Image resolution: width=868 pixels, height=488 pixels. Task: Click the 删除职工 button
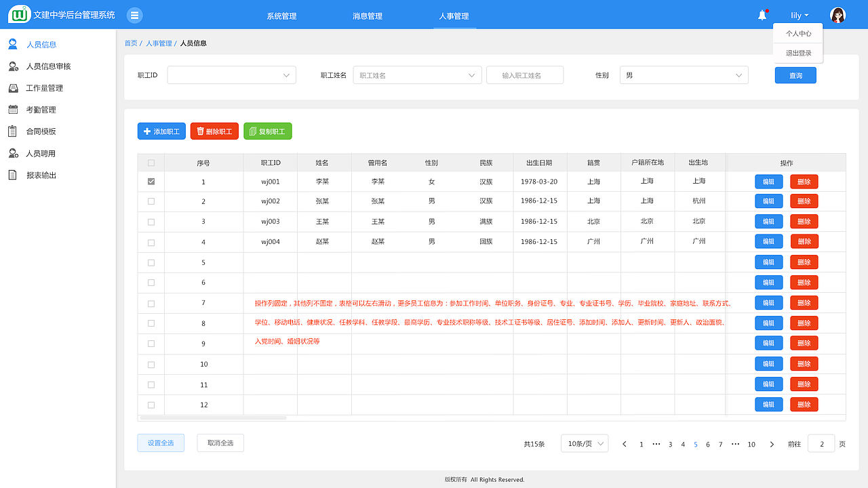[214, 131]
